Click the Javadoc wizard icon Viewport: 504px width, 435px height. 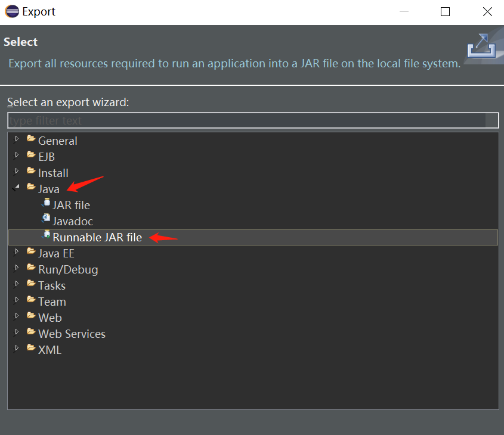coord(46,218)
